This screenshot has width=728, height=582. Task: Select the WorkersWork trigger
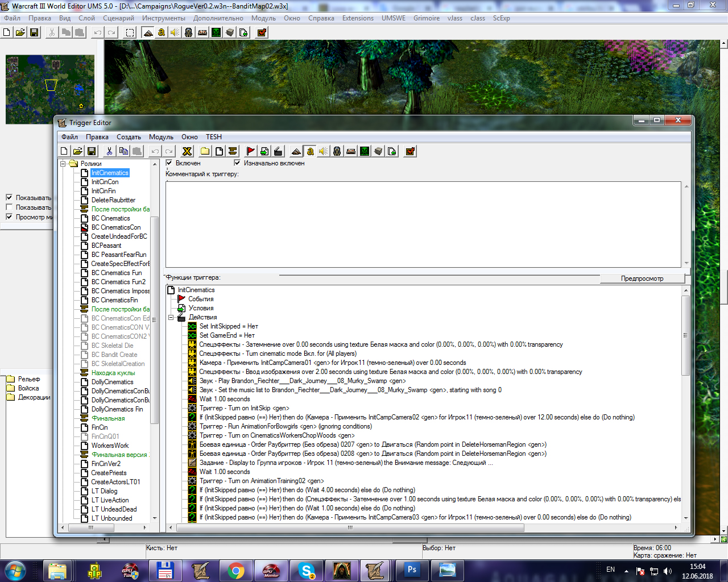point(110,446)
